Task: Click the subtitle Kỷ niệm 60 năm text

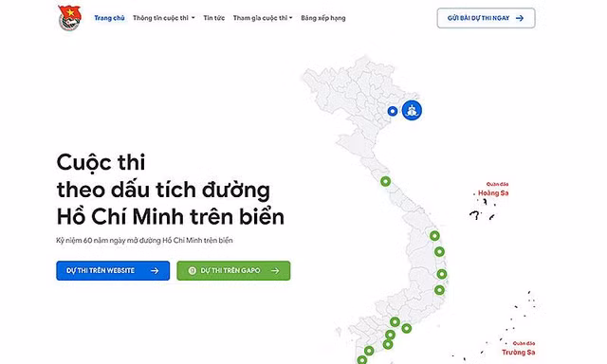Action: click(144, 240)
